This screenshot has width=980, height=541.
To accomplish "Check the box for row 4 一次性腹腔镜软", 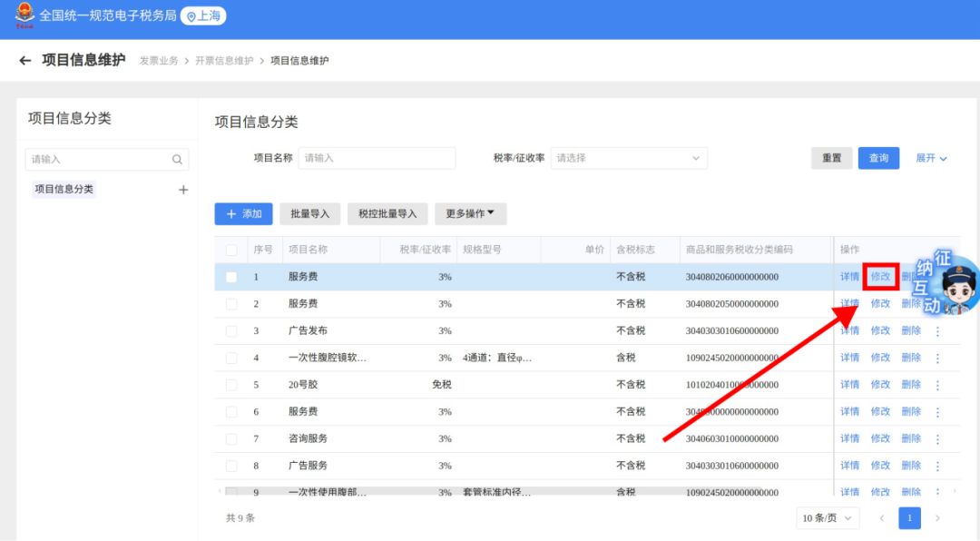I will 231,358.
